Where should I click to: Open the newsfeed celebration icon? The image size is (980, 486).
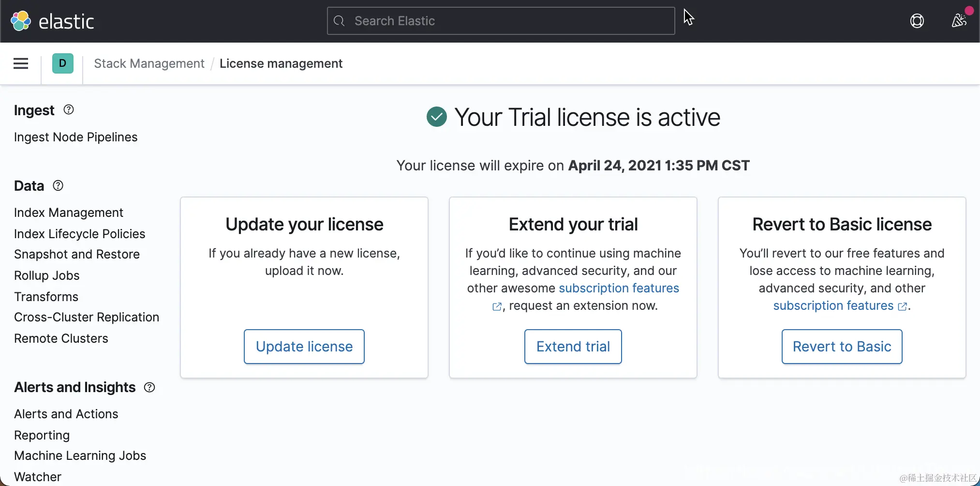[959, 21]
